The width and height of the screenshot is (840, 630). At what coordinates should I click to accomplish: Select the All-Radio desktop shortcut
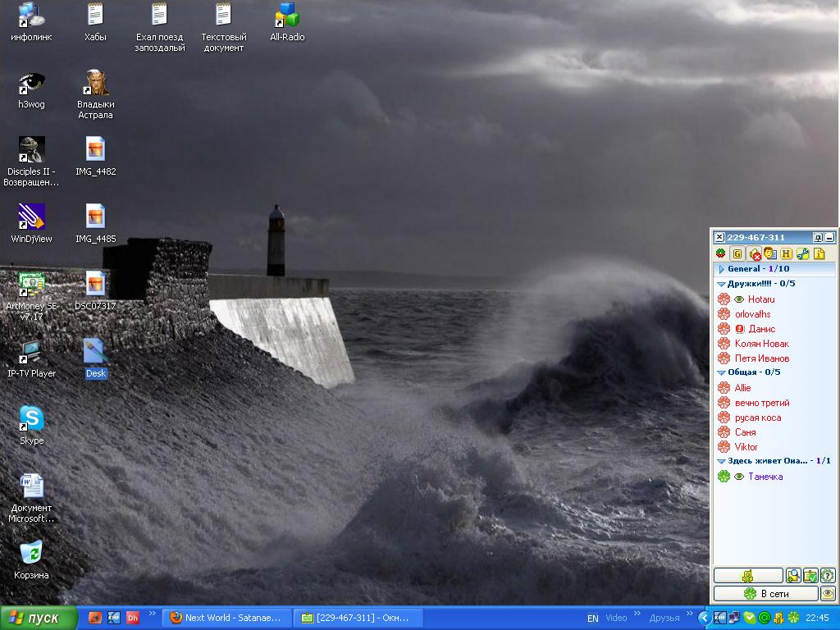click(x=287, y=22)
